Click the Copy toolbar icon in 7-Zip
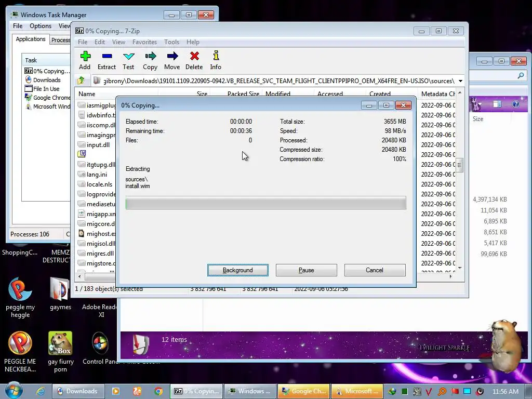Screen dimensions: 532x399 point(150,60)
